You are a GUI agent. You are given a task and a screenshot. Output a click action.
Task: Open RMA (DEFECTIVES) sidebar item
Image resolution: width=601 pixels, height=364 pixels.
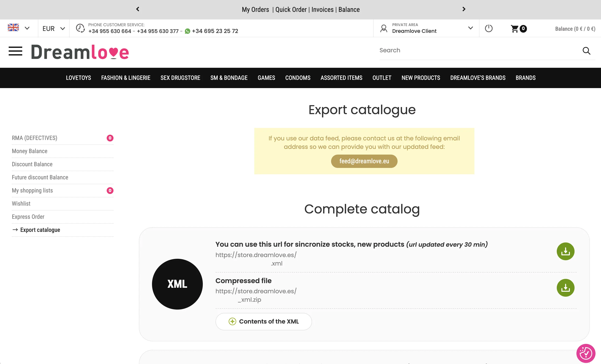(62, 138)
